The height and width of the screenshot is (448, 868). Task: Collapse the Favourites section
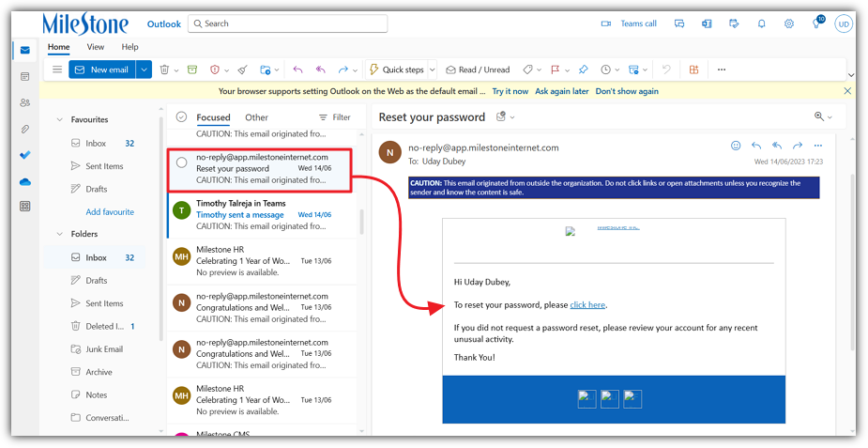pos(60,119)
